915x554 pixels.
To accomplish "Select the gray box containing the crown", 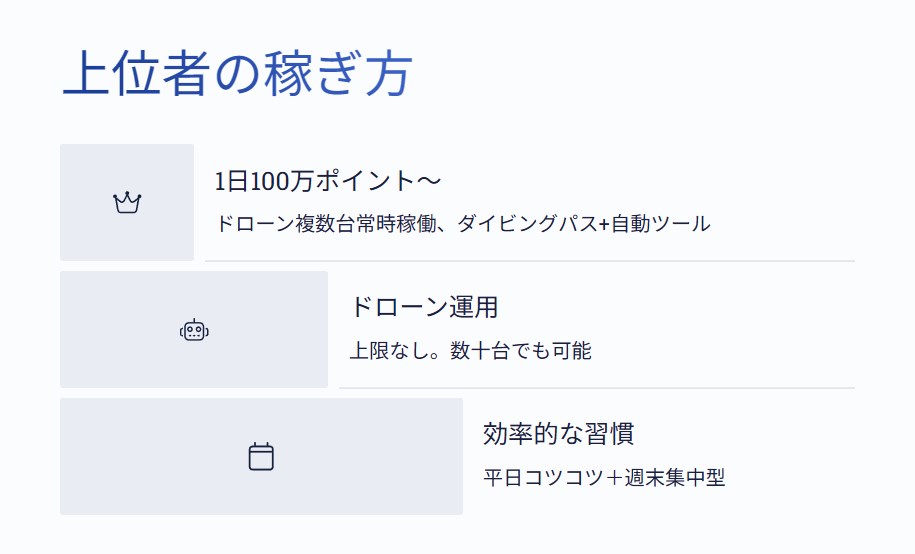I will pos(127,203).
